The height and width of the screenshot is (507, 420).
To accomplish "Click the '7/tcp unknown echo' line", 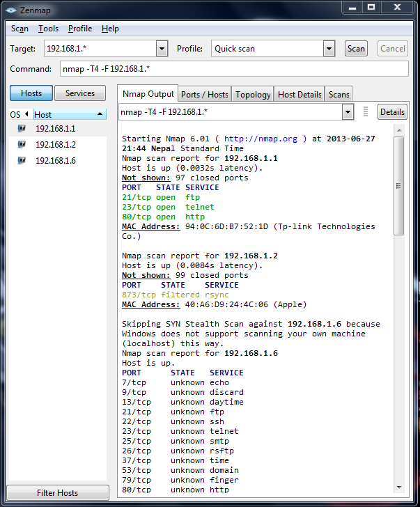I will click(x=176, y=382).
